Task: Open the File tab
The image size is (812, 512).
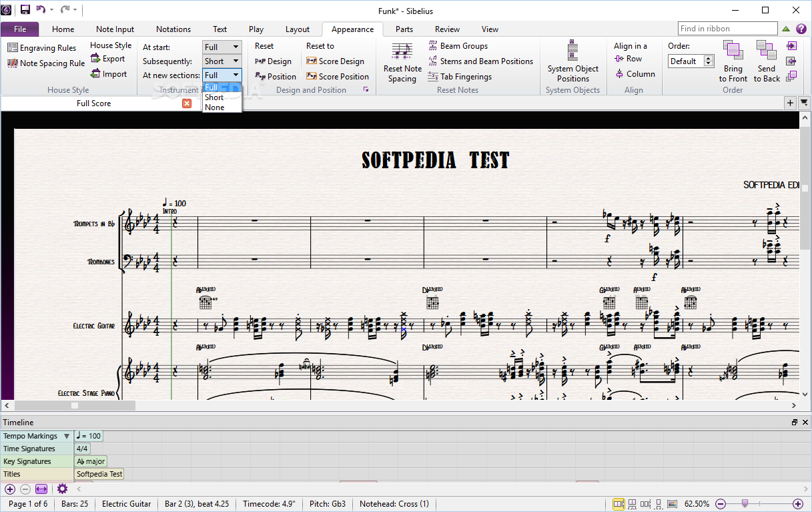Action: point(20,29)
